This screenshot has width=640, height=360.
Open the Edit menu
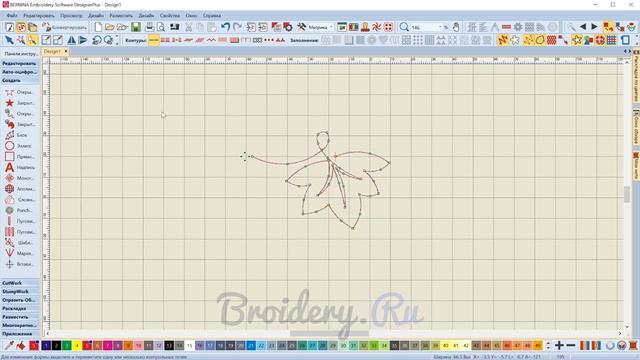tap(39, 16)
